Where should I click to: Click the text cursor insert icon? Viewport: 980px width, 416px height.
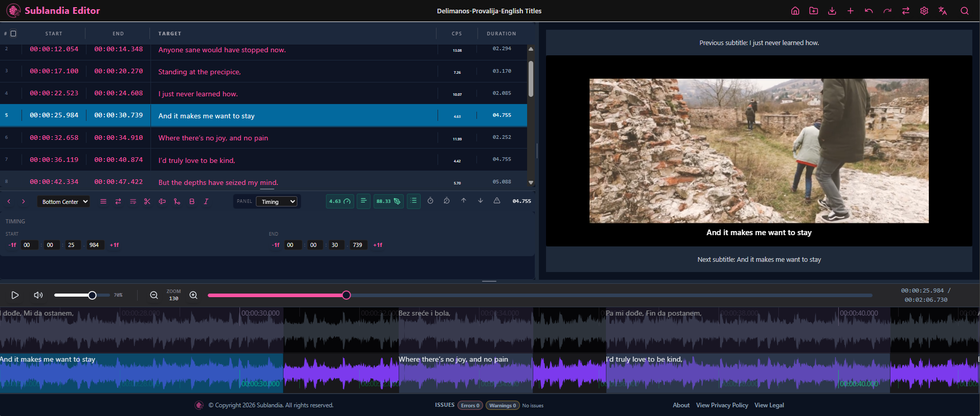tap(162, 201)
